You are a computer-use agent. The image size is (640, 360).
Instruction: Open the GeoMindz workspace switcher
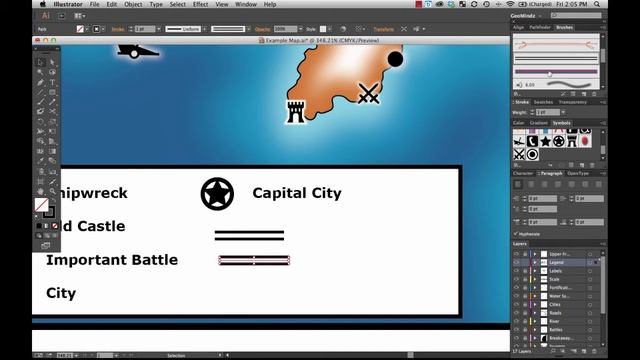pos(526,16)
